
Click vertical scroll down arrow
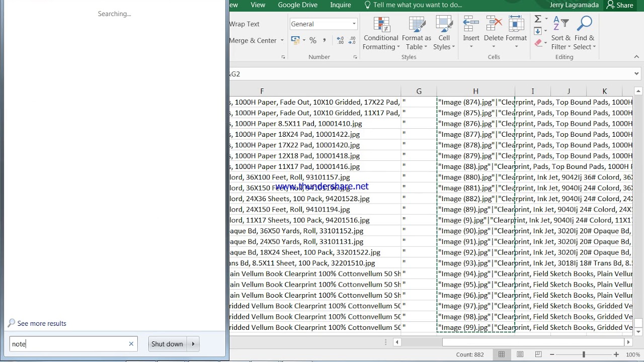tap(638, 332)
